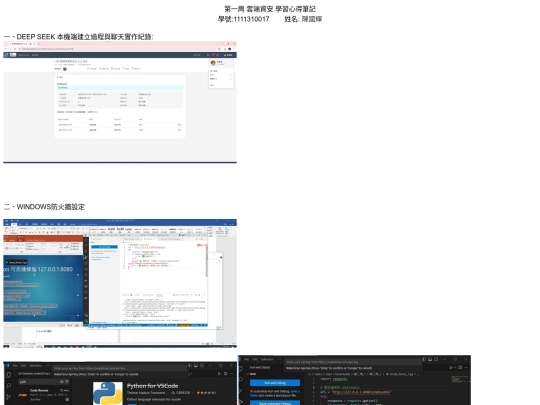The width and height of the screenshot is (540, 405).
Task: Click the WakaTime api key input in right VS Code
Action: click(352, 362)
